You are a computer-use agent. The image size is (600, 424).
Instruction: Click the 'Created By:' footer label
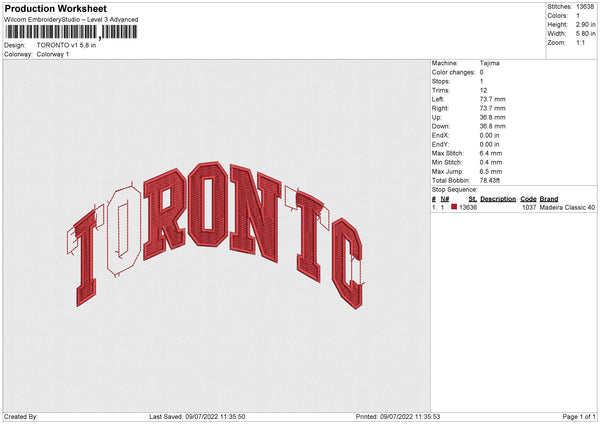click(x=21, y=417)
